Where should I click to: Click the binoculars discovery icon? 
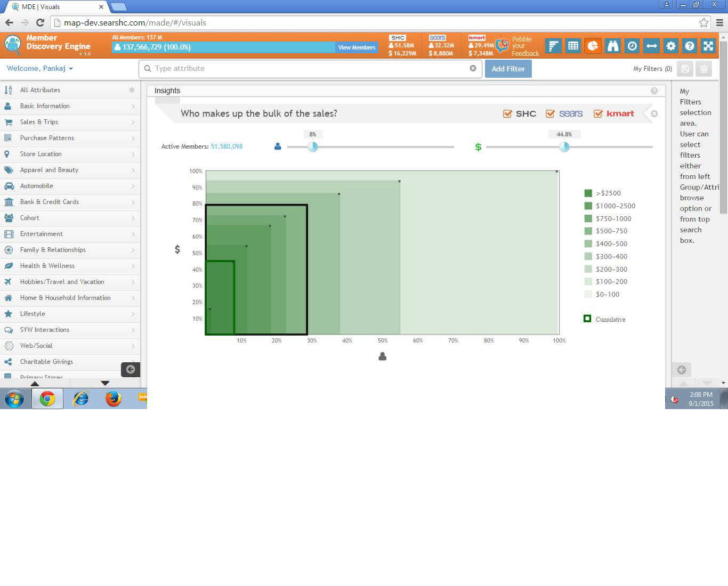[612, 46]
